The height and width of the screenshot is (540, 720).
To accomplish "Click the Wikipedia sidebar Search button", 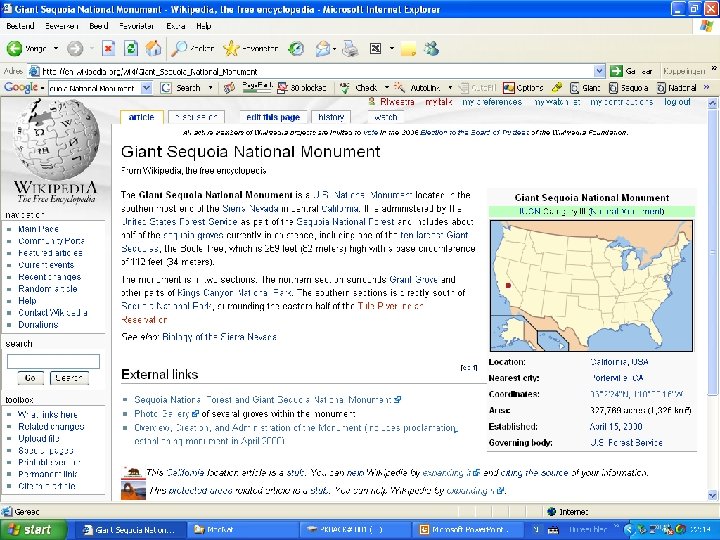I will click(69, 378).
